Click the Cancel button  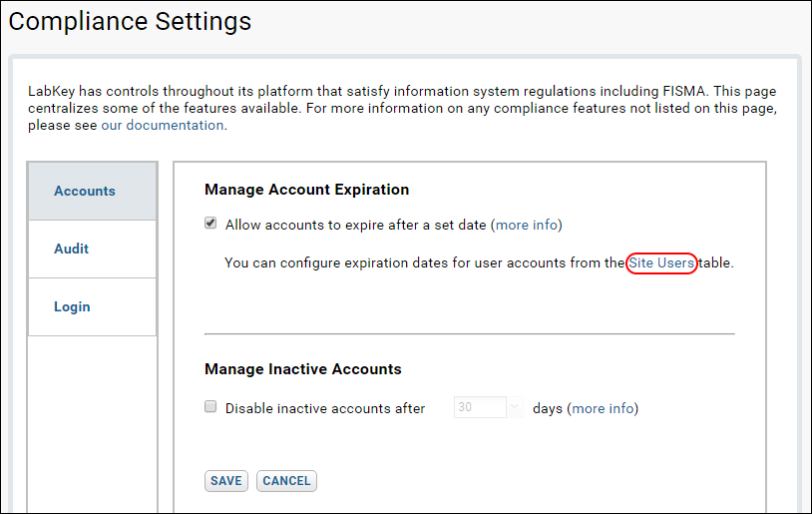286,481
